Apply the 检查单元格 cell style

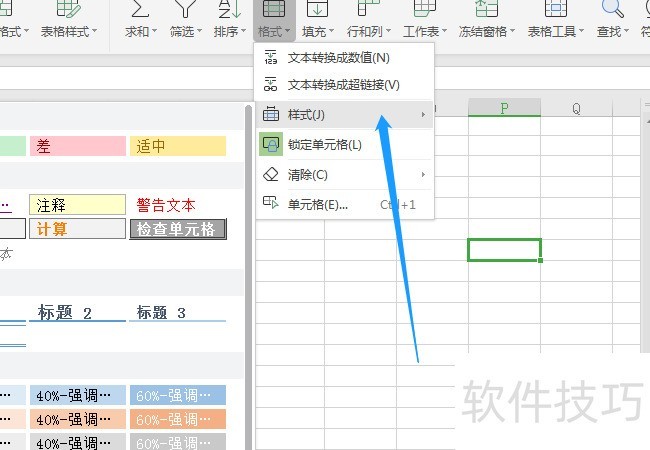pyautogui.click(x=178, y=229)
